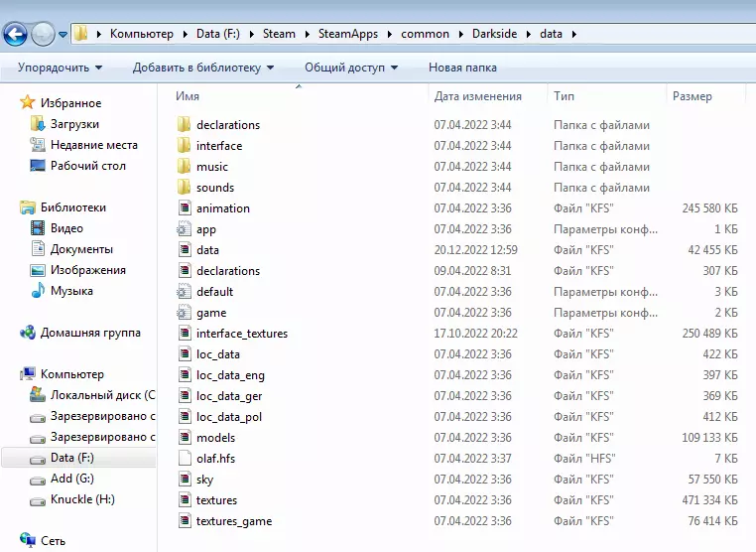Expand arrow after Darkside in address bar

pos(529,35)
